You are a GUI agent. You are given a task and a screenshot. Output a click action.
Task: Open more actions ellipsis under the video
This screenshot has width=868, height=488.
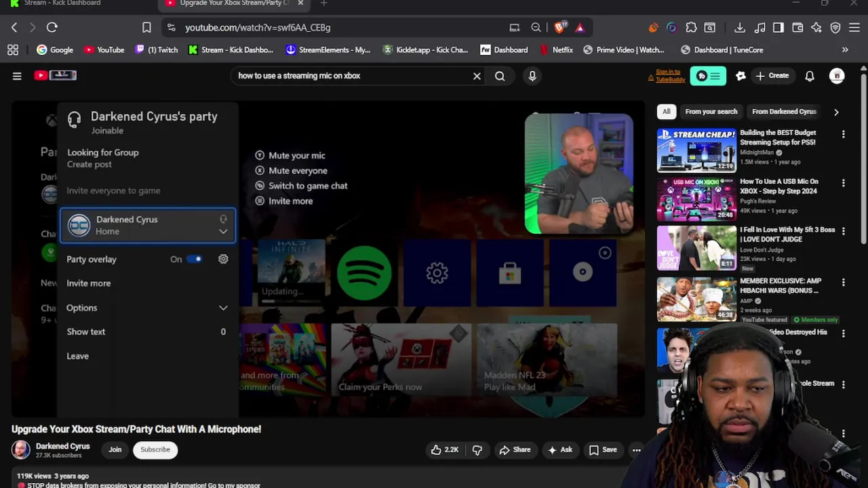click(636, 450)
